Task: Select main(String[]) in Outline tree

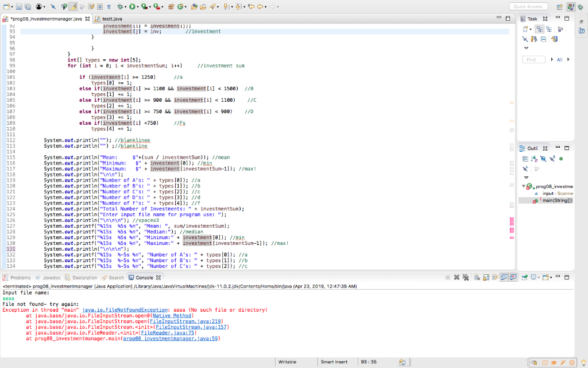Action: click(x=546, y=201)
